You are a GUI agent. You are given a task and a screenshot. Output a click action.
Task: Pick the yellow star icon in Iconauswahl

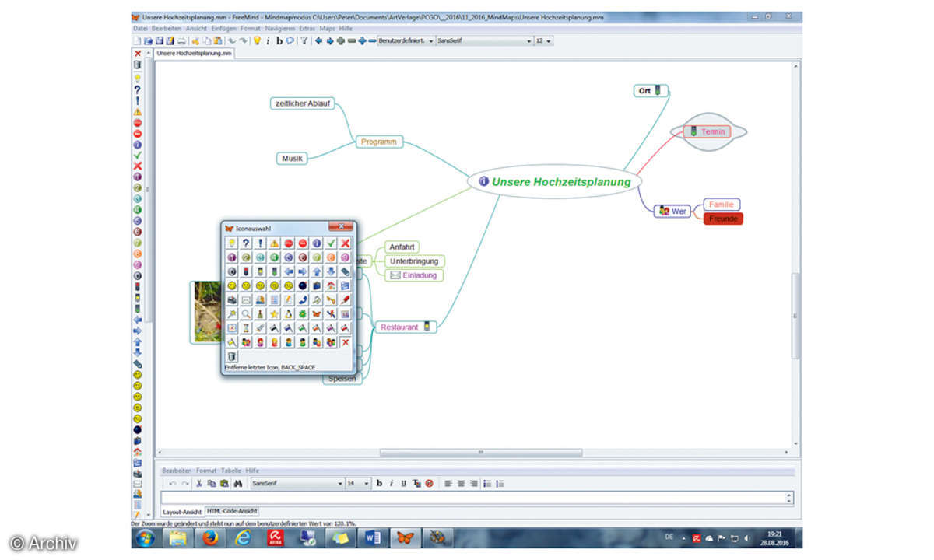tap(274, 313)
